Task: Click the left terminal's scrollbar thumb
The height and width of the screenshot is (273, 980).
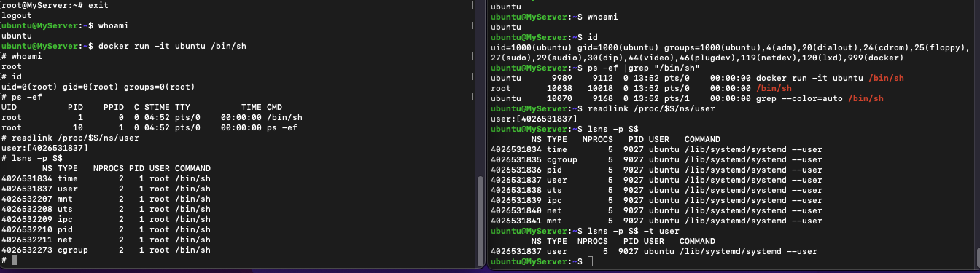Action: click(x=480, y=221)
